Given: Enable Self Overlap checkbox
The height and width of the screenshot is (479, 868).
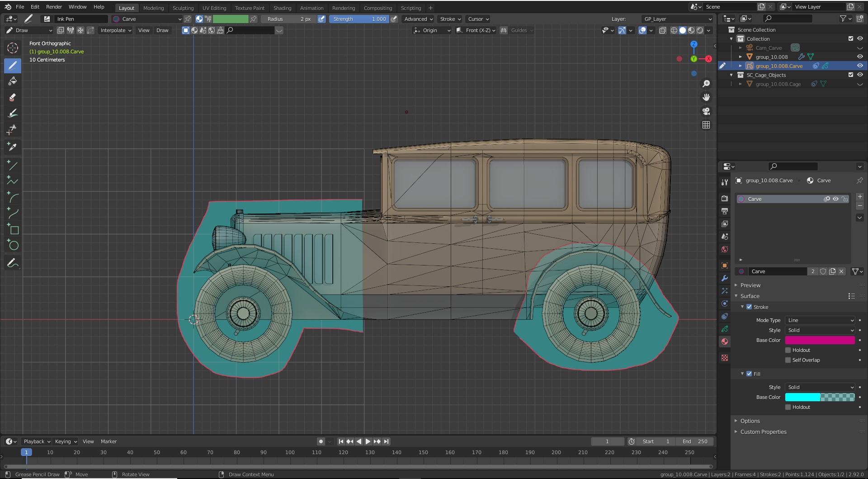Looking at the screenshot, I should (788, 360).
